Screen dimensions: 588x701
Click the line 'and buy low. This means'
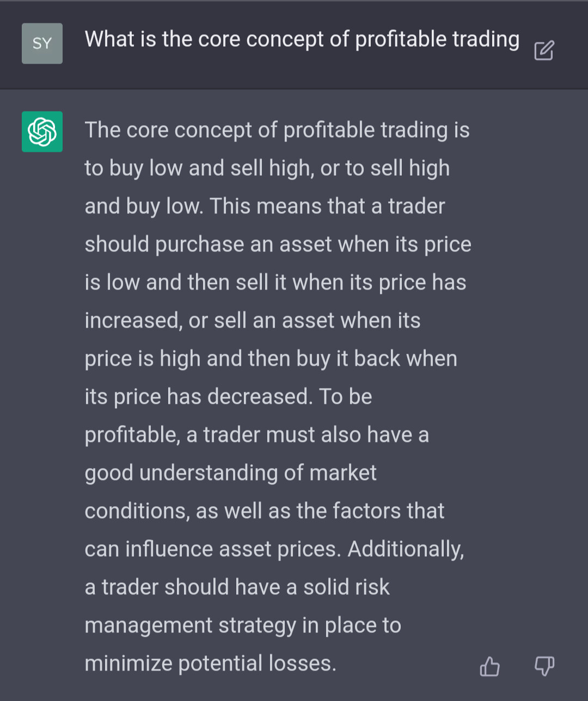click(265, 207)
